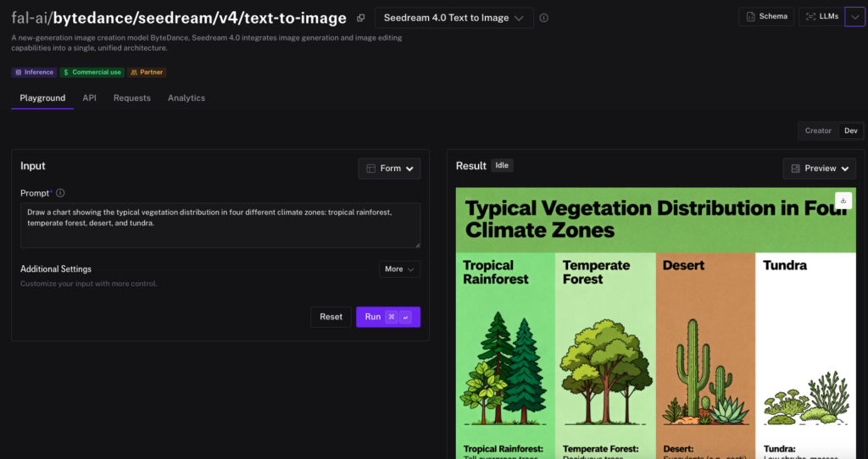Image resolution: width=868 pixels, height=459 pixels.
Task: Click the Commercial use badge
Action: point(92,73)
